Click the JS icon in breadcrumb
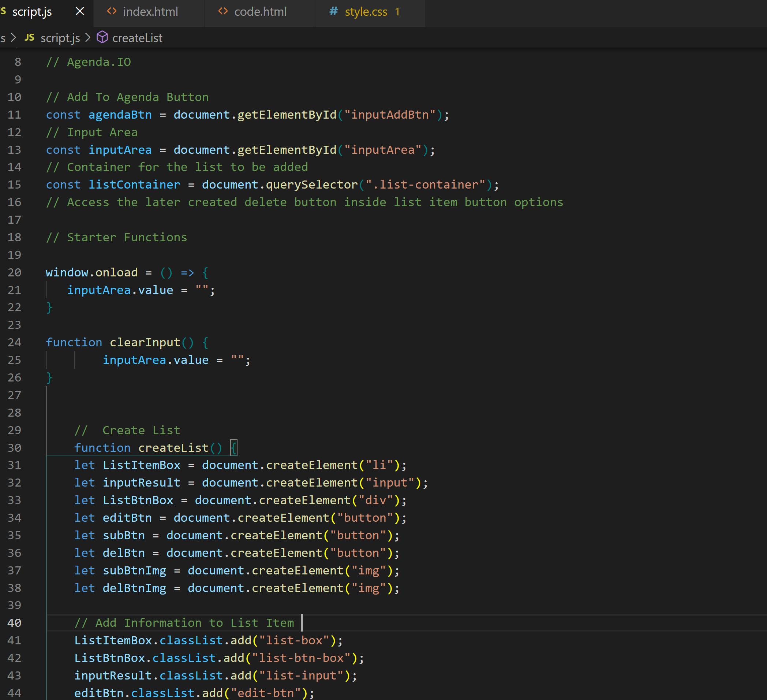 tap(29, 38)
